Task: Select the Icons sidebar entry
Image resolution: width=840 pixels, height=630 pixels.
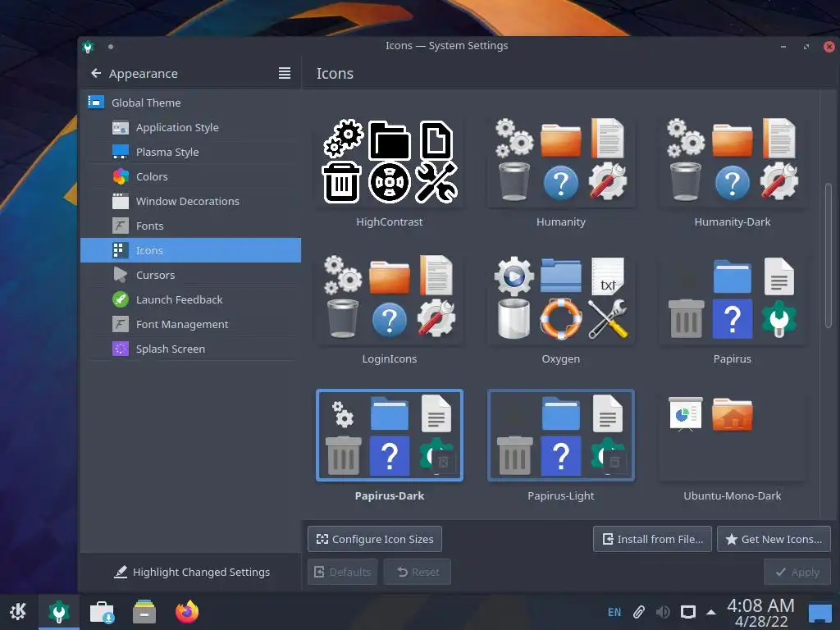Action: click(x=190, y=250)
